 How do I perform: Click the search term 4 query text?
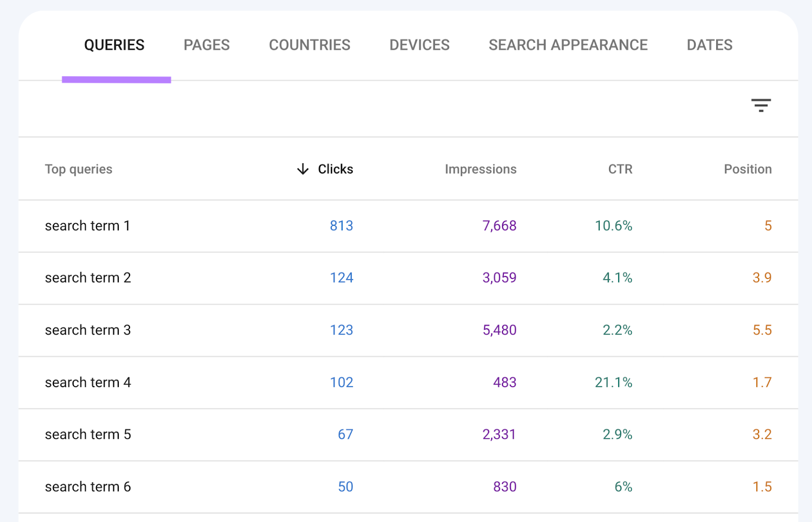coord(87,382)
